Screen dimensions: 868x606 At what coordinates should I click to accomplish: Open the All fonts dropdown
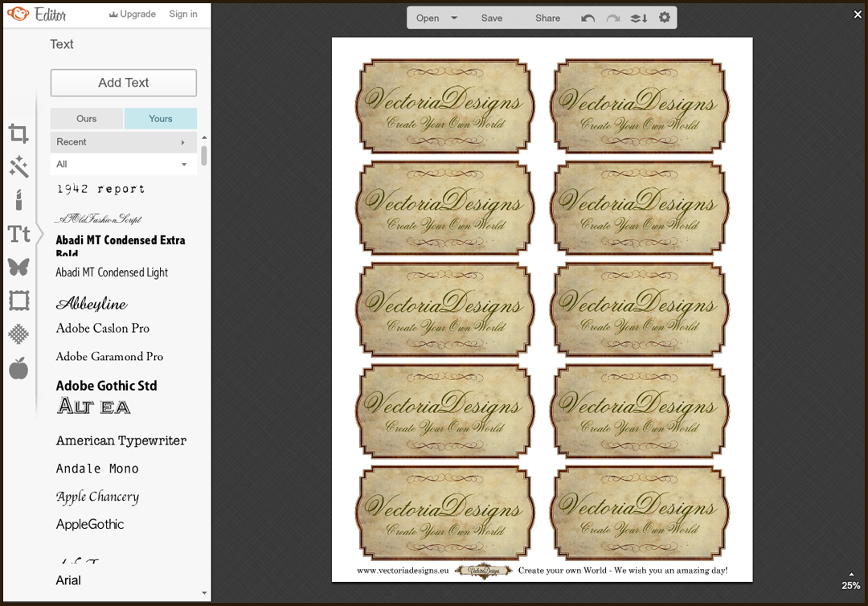pos(124,165)
